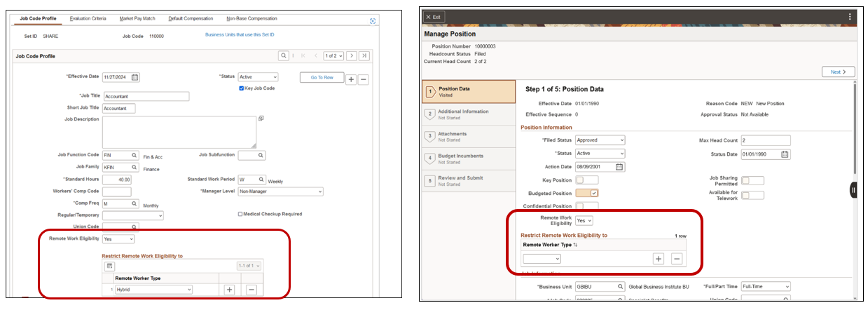Screen dimensions: 868x310
Task: Look up Standard Work Period values
Action: pyautogui.click(x=261, y=180)
